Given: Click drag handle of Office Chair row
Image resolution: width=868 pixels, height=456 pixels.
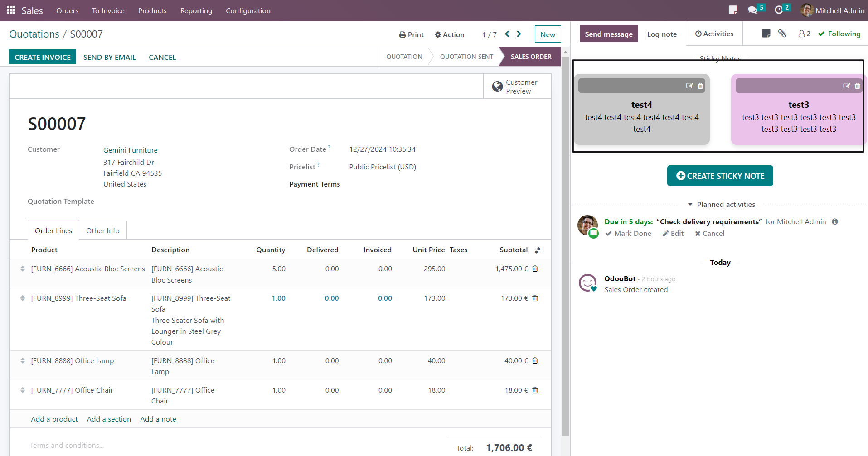Looking at the screenshot, I should tap(23, 390).
